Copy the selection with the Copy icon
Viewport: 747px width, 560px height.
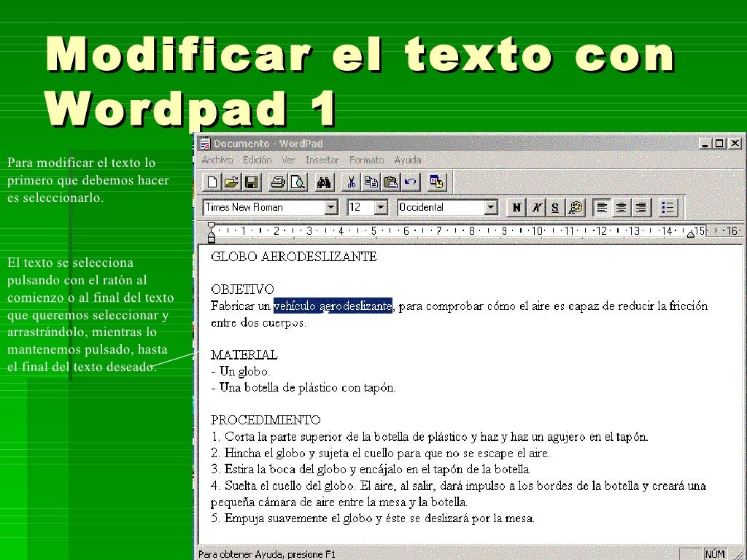pos(371,182)
